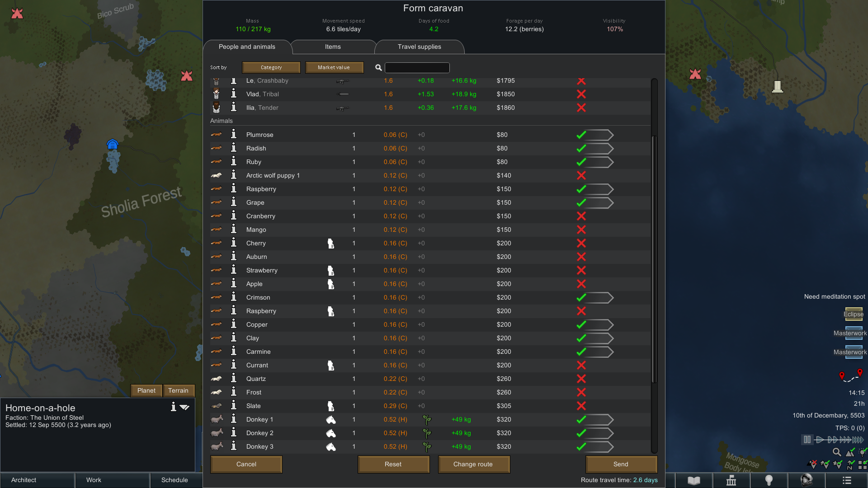Toggle the star map-marker filter
Image resolution: width=868 pixels, height=488 pixels.
click(x=838, y=464)
